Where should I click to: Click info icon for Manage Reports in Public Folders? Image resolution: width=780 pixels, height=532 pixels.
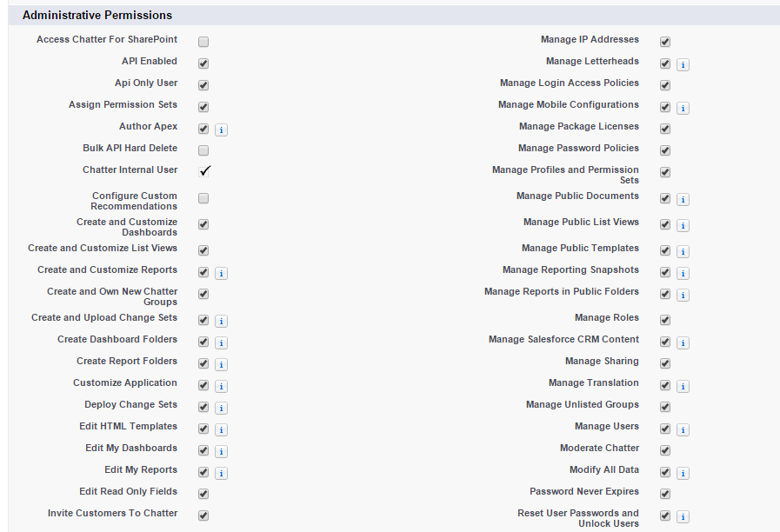coord(683,296)
